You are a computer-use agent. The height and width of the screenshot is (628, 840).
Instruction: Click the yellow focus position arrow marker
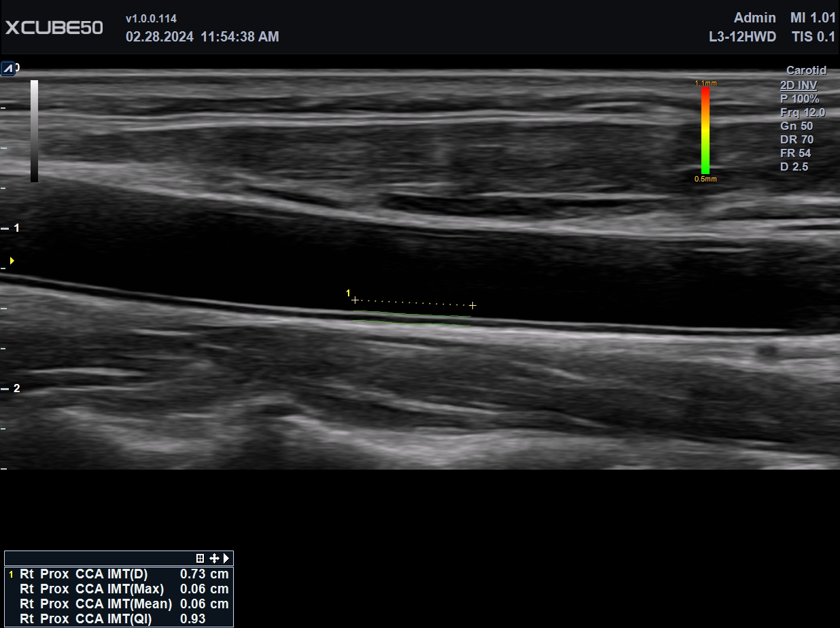[12, 260]
